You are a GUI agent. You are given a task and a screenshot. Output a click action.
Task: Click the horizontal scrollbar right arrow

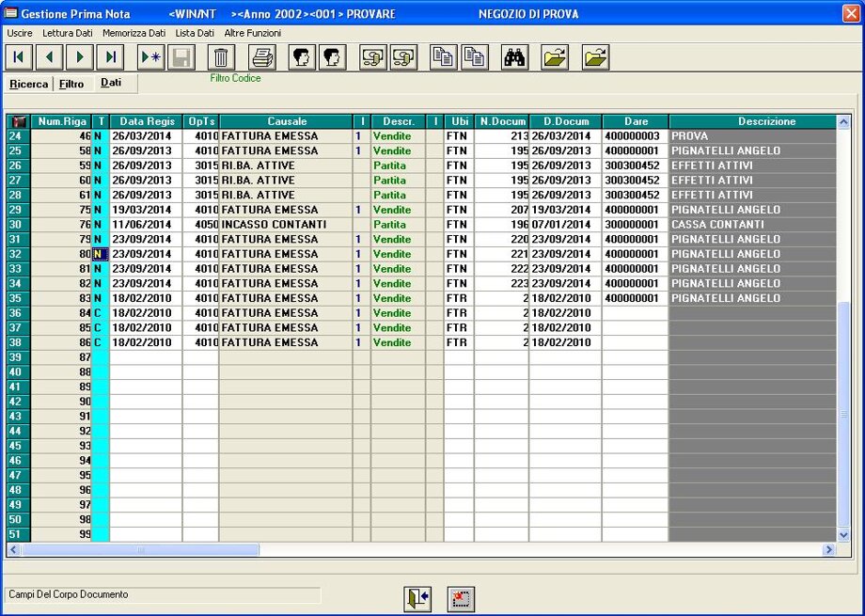coord(828,549)
